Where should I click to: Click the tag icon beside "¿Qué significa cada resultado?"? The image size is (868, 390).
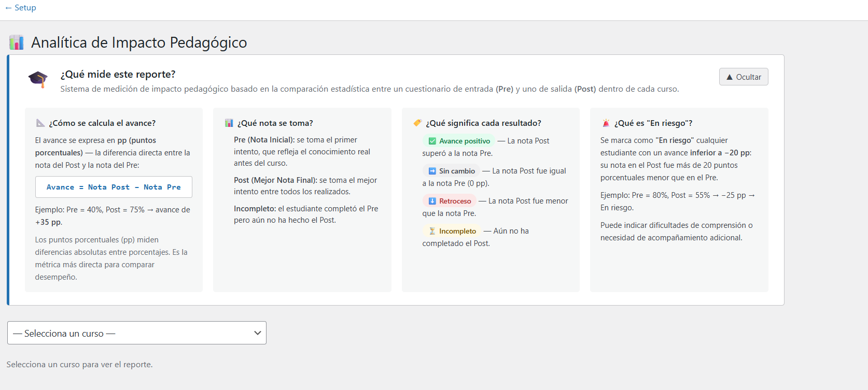tap(417, 123)
